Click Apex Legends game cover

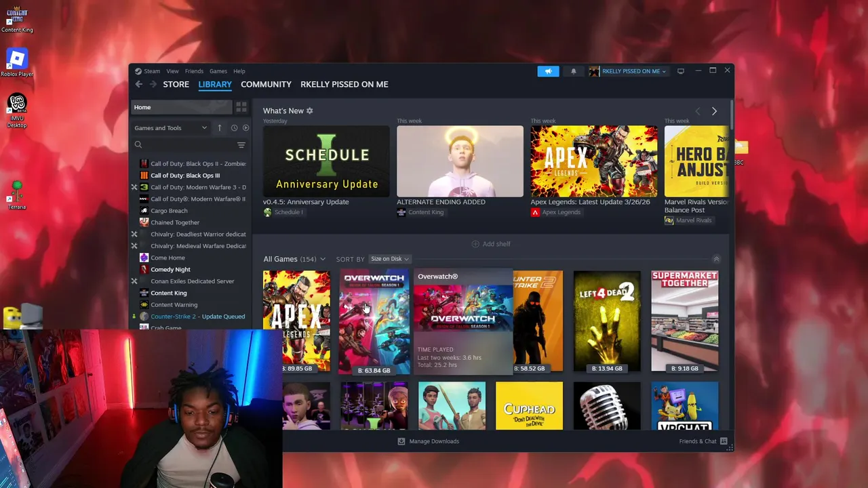(x=296, y=321)
